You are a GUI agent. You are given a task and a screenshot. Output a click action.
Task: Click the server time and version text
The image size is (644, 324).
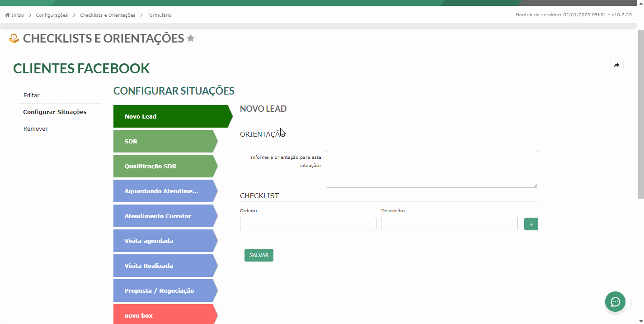[x=573, y=15]
